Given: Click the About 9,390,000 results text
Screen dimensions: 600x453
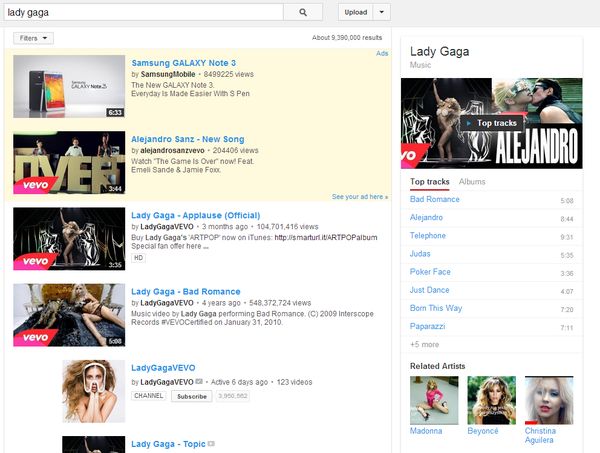Looking at the screenshot, I should tap(347, 37).
